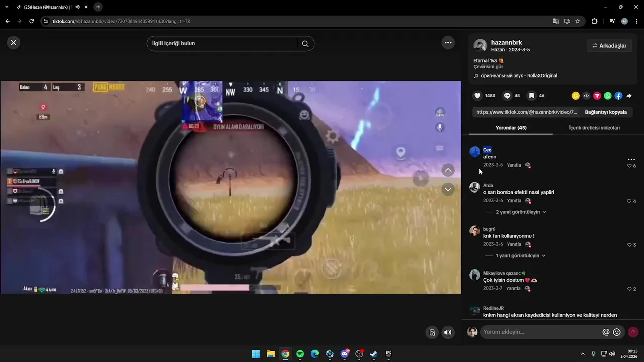Focus Yorum ekleyin comment box

(541, 332)
